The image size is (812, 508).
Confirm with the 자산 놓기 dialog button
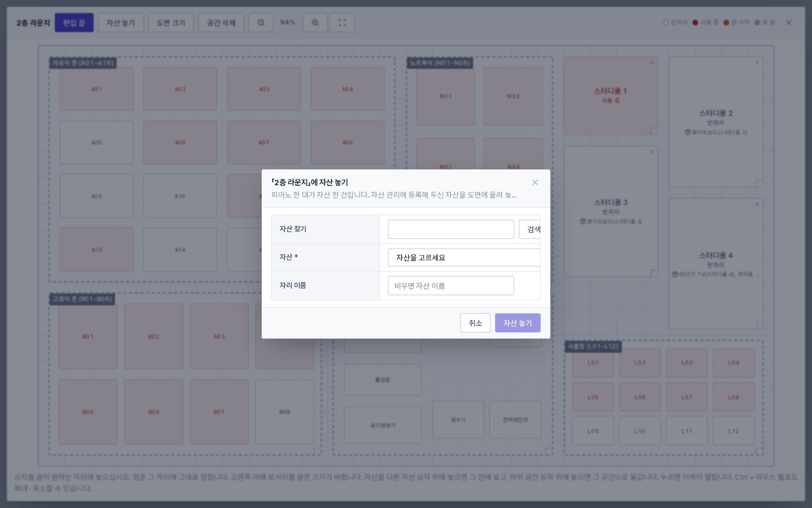pyautogui.click(x=518, y=323)
